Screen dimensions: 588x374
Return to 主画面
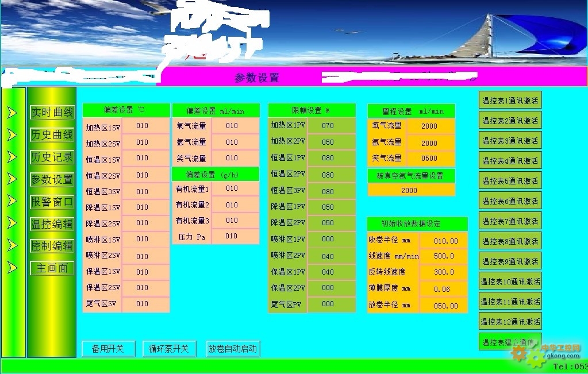[52, 268]
